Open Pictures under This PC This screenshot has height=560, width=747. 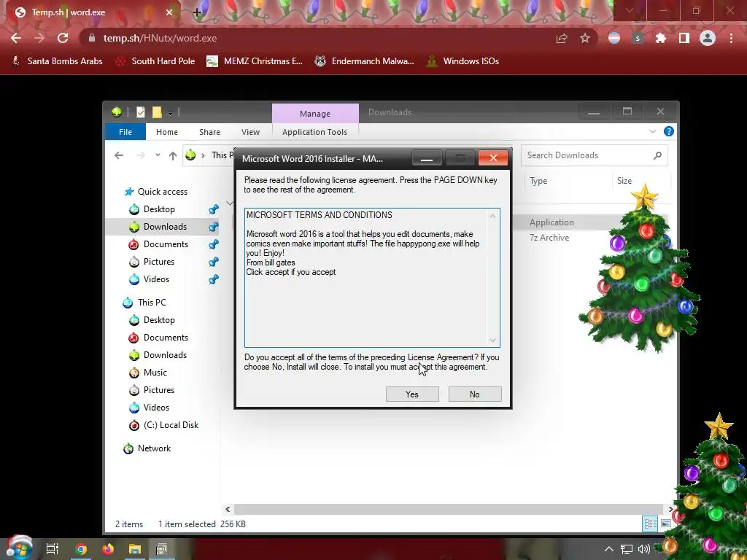click(158, 390)
